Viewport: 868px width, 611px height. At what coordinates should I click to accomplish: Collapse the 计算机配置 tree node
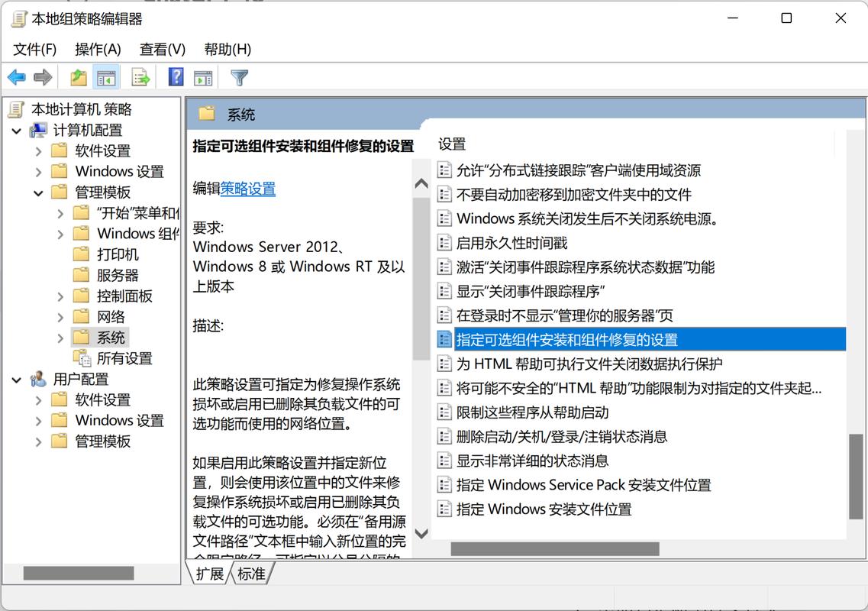coord(17,131)
